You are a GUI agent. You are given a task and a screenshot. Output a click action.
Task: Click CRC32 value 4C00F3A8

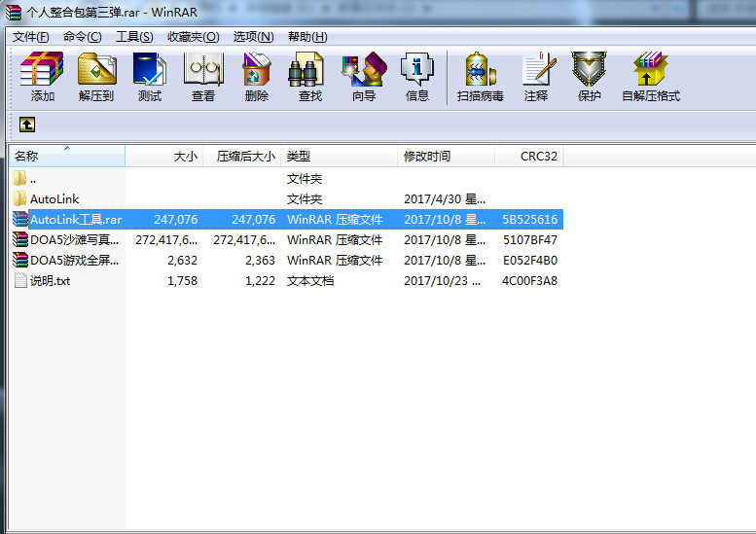(529, 281)
